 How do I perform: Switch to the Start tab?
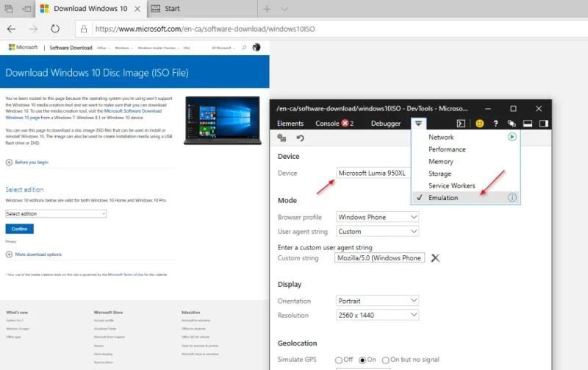tap(201, 8)
